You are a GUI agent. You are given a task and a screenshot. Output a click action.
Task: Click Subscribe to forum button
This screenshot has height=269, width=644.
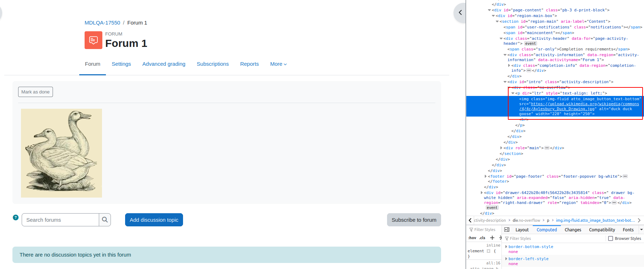coord(414,220)
